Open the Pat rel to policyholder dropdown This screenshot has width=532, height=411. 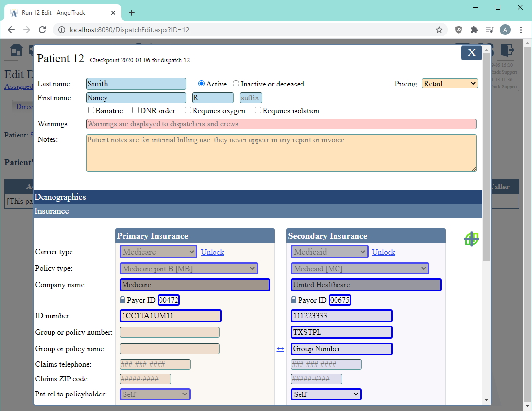(155, 394)
